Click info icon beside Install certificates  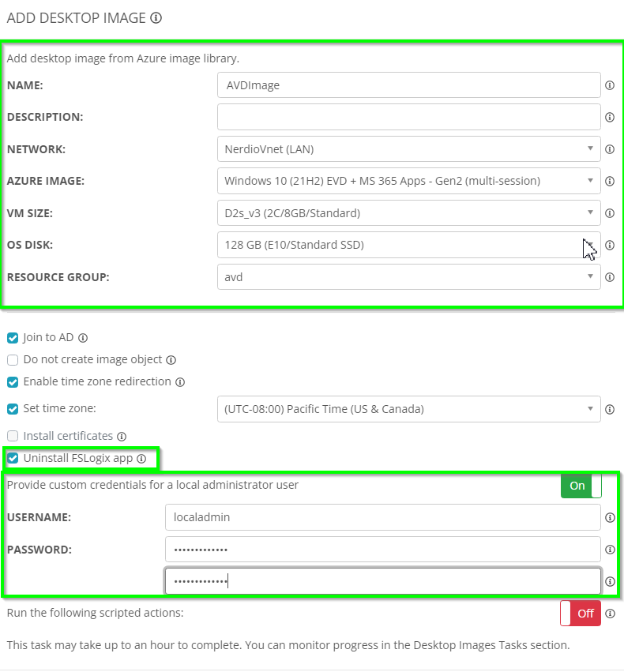click(x=122, y=436)
